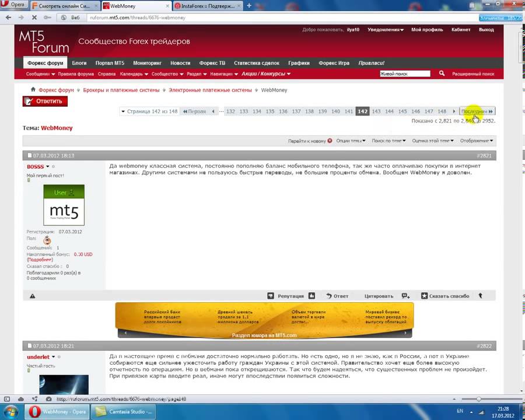Click the search magnifier icon
The height and width of the screenshot is (420, 525).
coord(442,73)
